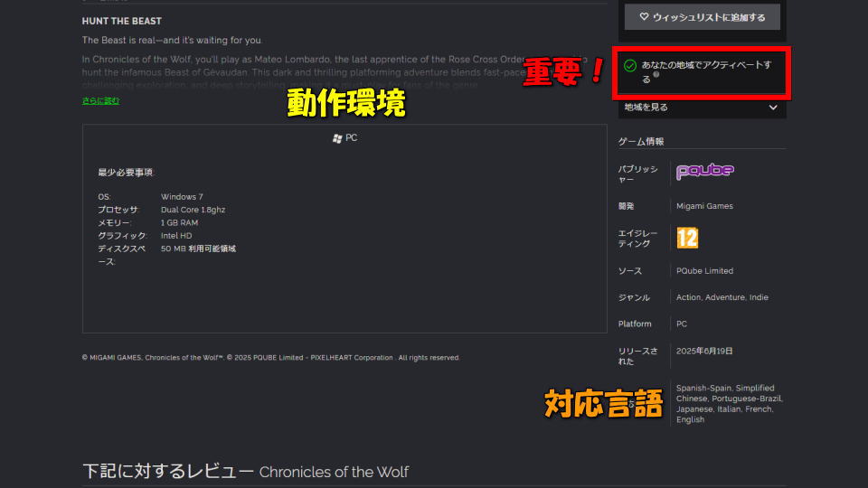Screen dimensions: 868x488
Task: Click the age rating 12 badge
Action: pos(687,238)
